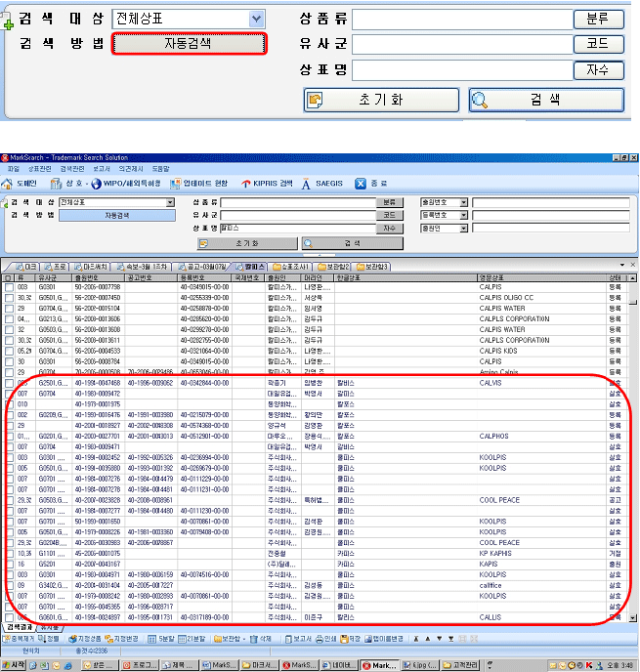This screenshot has width=640, height=672.
Task: Click enlarged 유사군 input field
Action: pyautogui.click(x=462, y=44)
